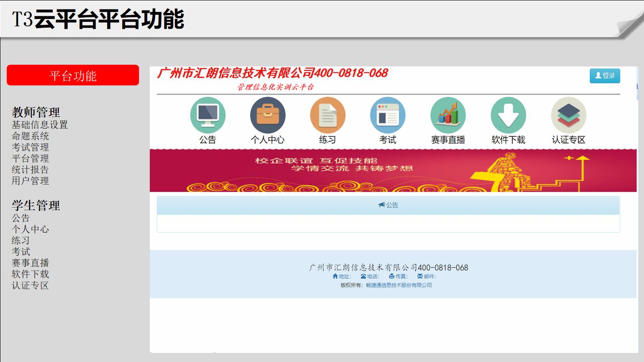The height and width of the screenshot is (362, 644).
Task: Select 命题系统 in the teacher menu
Action: pyautogui.click(x=30, y=136)
